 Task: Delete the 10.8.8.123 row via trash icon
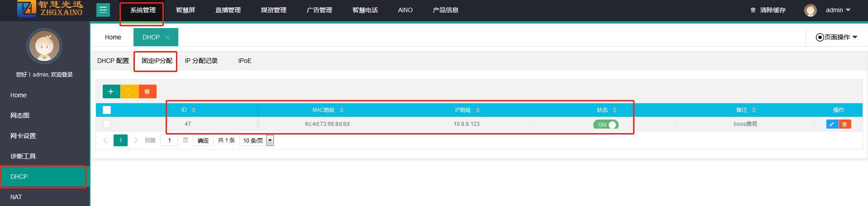[844, 124]
